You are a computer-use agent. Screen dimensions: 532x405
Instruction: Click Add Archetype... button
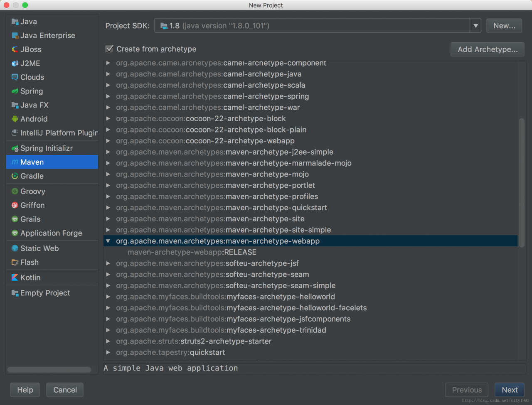488,49
